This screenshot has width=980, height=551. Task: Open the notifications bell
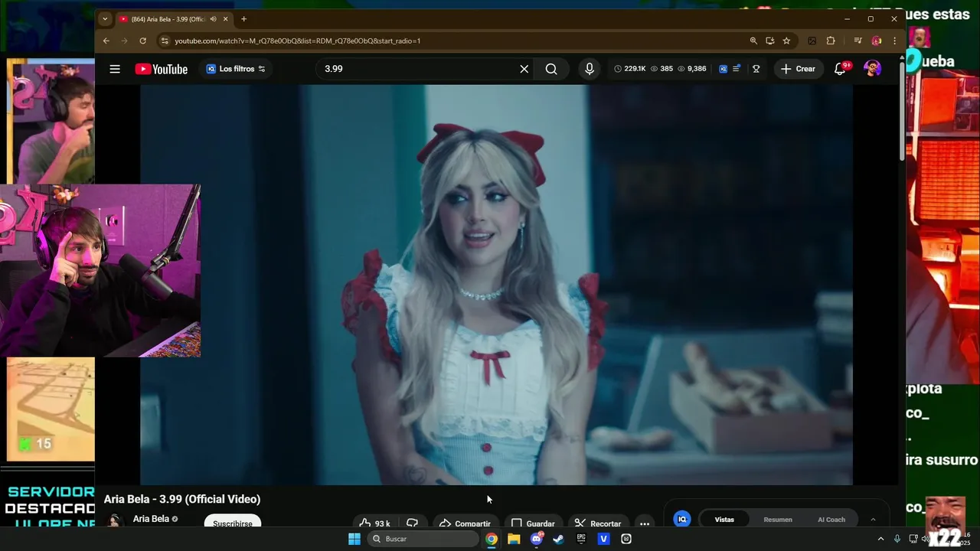840,69
